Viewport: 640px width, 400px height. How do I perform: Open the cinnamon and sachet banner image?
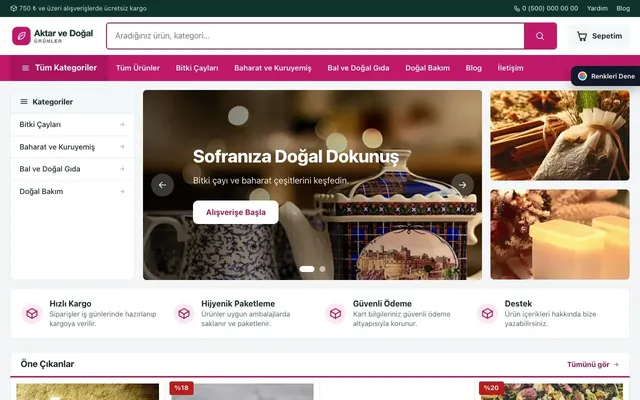tap(560, 135)
